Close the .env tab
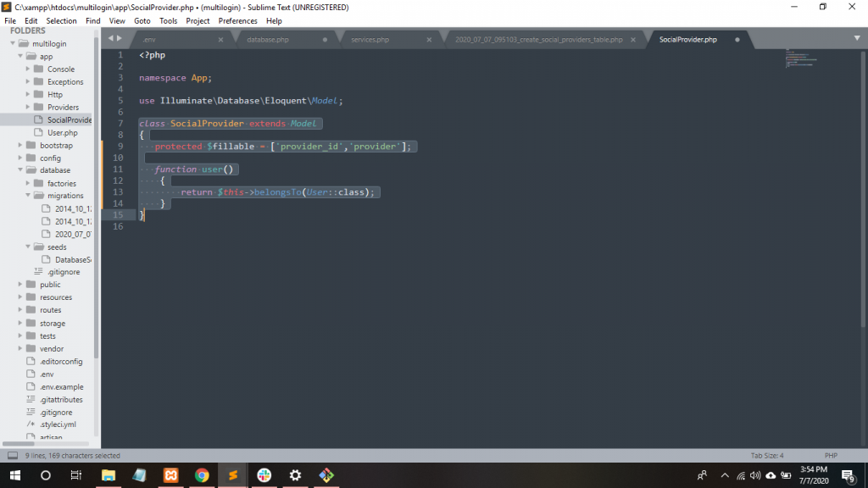868x488 pixels. [x=221, y=40]
